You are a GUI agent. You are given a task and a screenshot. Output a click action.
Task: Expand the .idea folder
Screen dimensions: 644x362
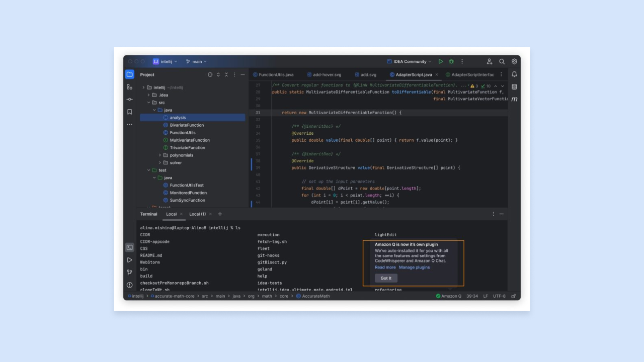point(149,95)
